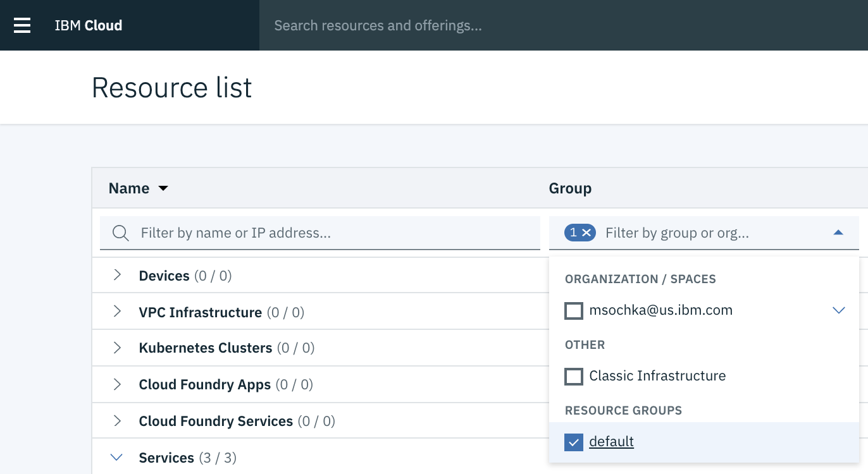This screenshot has width=868, height=474.
Task: Click the Group column header
Action: click(570, 188)
